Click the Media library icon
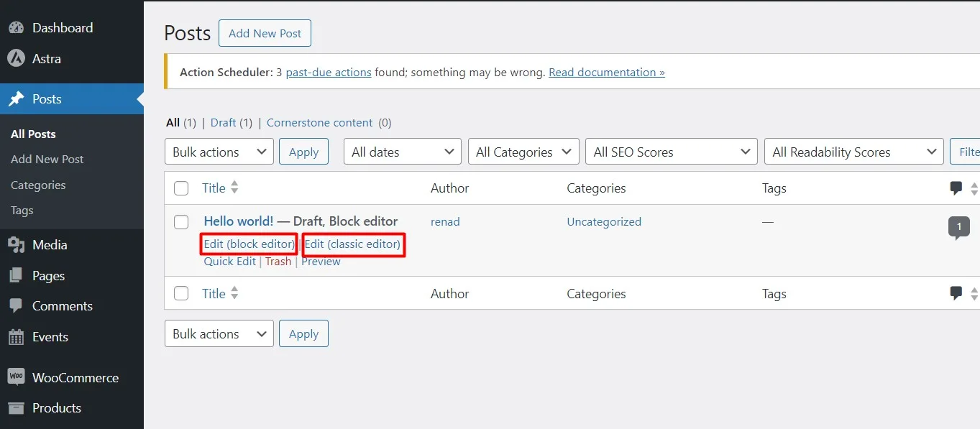 pyautogui.click(x=16, y=245)
